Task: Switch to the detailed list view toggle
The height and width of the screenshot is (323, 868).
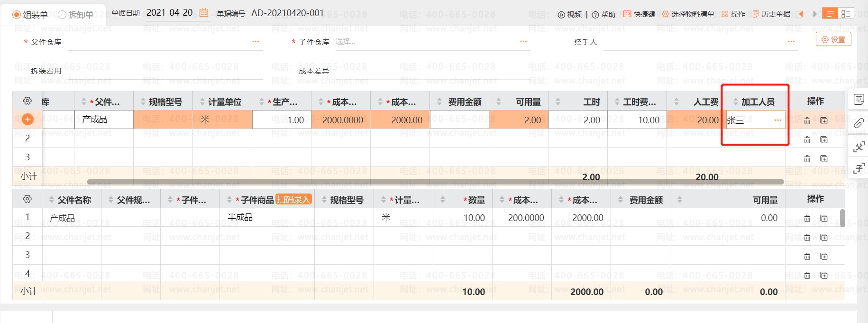Action: [x=846, y=14]
